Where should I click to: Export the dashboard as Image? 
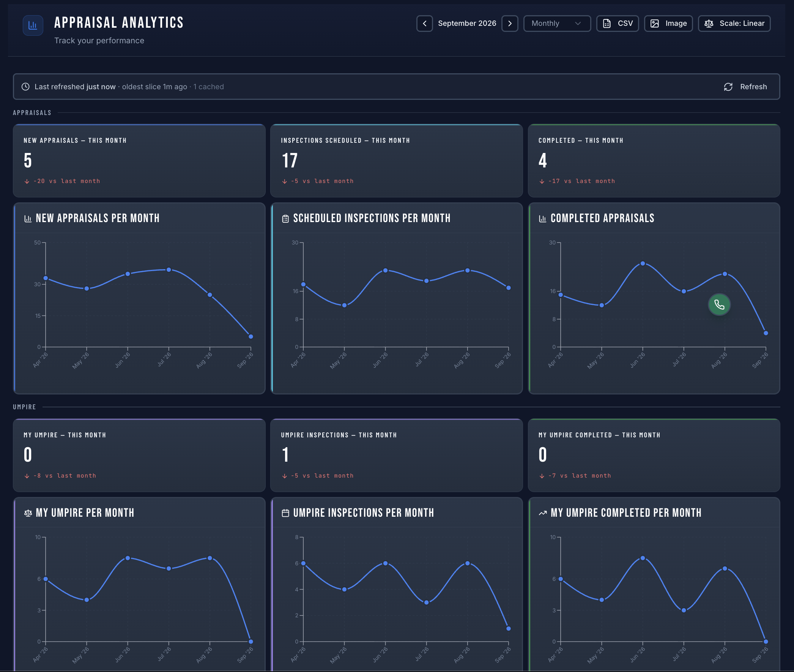pos(668,24)
